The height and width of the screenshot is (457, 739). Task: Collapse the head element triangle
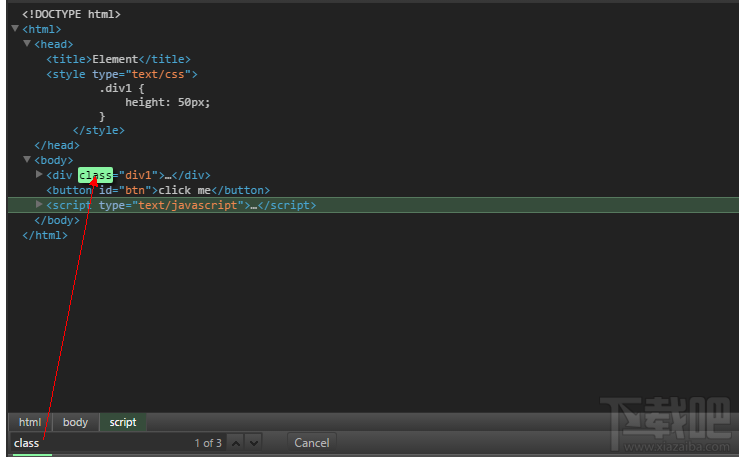[28, 44]
